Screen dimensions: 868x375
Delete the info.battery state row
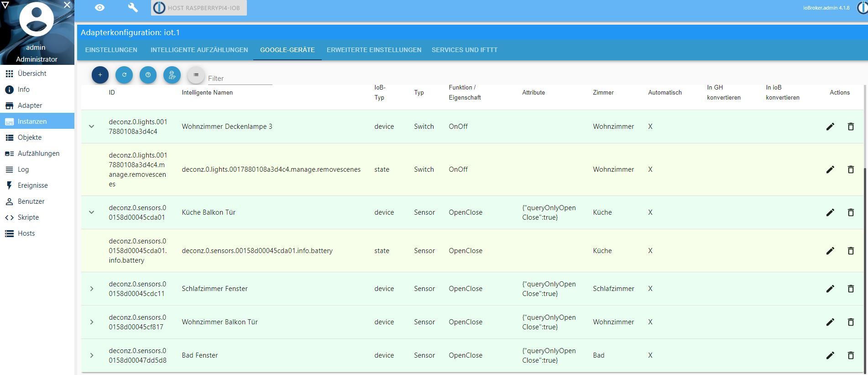(851, 251)
